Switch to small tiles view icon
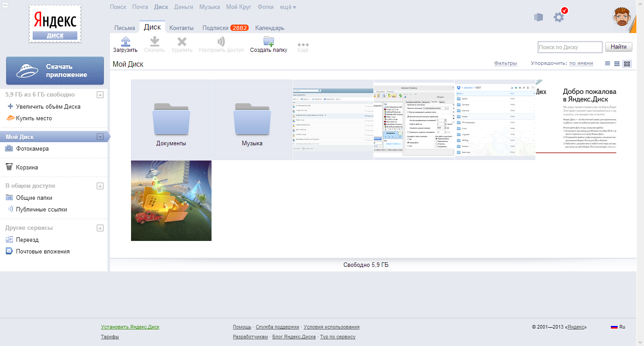Image resolution: width=644 pixels, height=346 pixels. (x=617, y=63)
